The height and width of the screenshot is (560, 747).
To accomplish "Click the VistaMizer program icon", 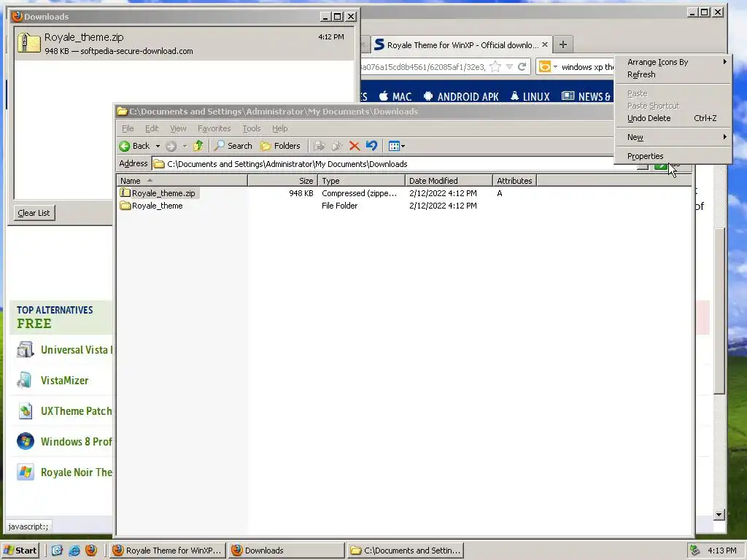I will [x=26, y=381].
